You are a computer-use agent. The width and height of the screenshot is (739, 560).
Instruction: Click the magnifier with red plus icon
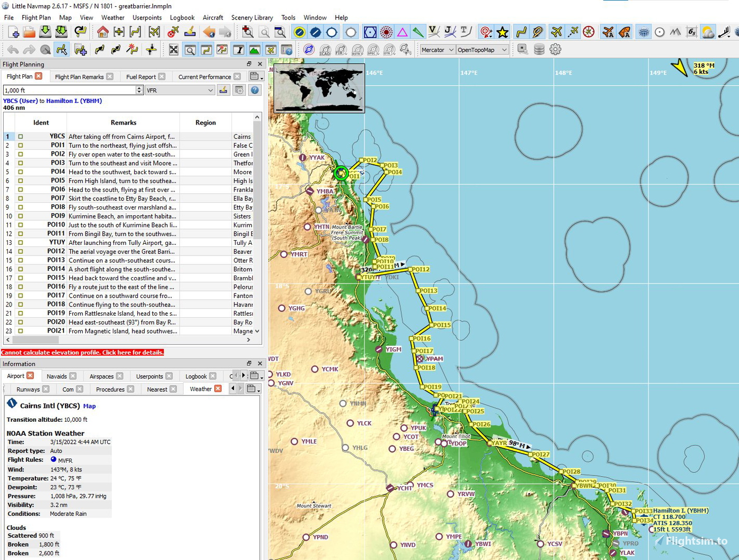pyautogui.click(x=248, y=32)
